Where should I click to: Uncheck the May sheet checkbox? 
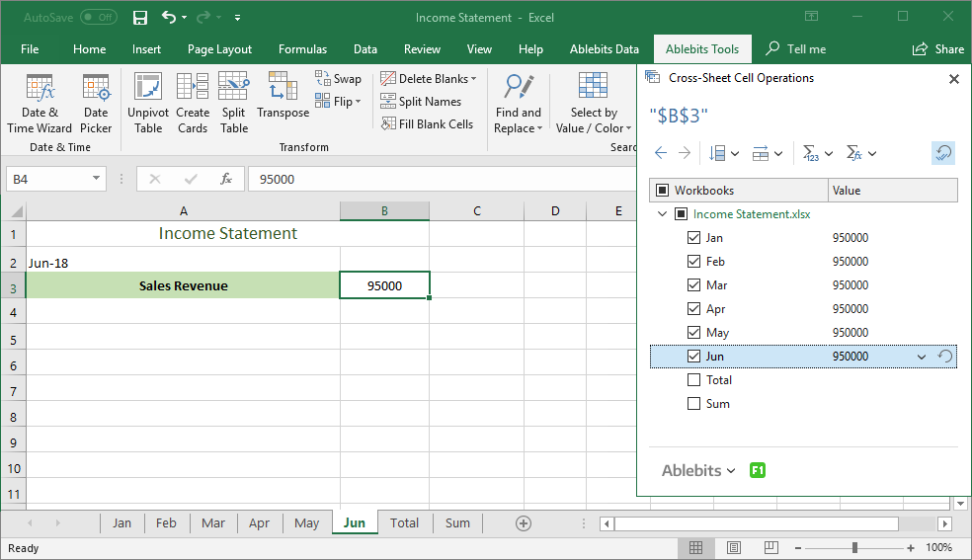[x=694, y=333]
